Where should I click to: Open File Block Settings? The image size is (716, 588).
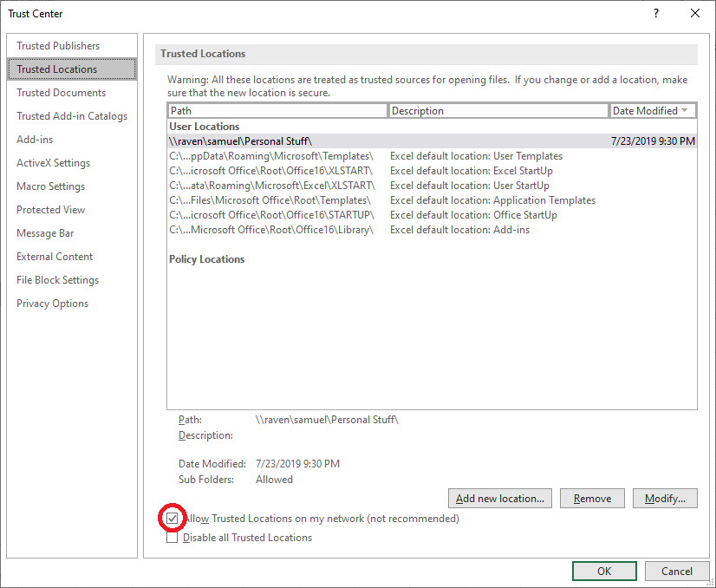(x=57, y=280)
